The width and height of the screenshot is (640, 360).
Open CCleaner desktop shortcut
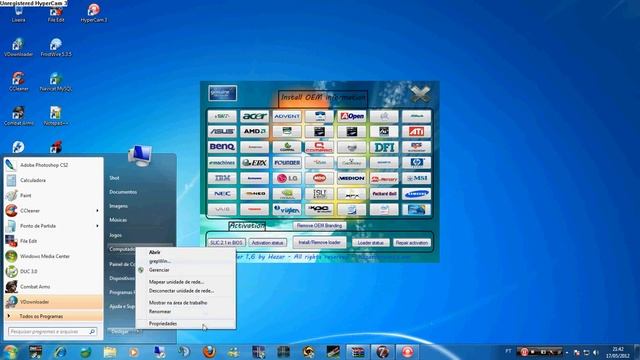[18, 81]
